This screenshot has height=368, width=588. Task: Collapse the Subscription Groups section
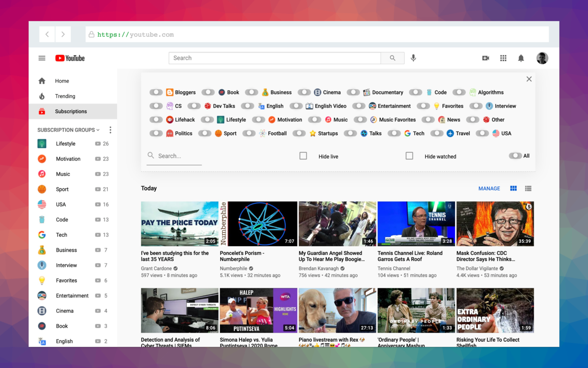pyautogui.click(x=68, y=130)
